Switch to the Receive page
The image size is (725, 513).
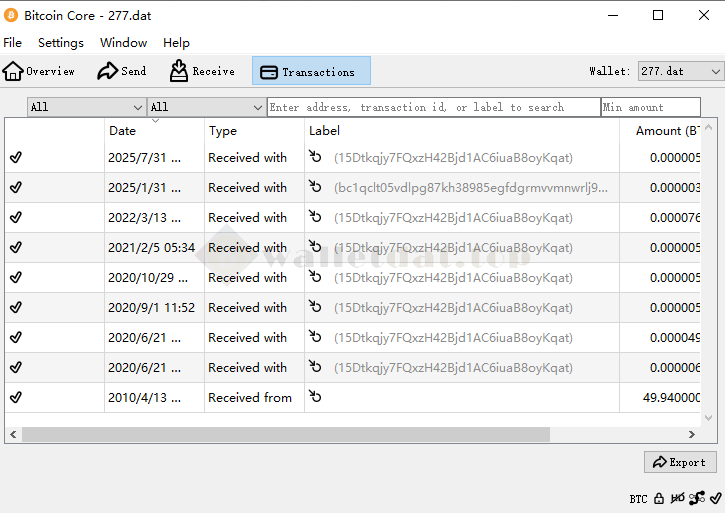pos(202,71)
